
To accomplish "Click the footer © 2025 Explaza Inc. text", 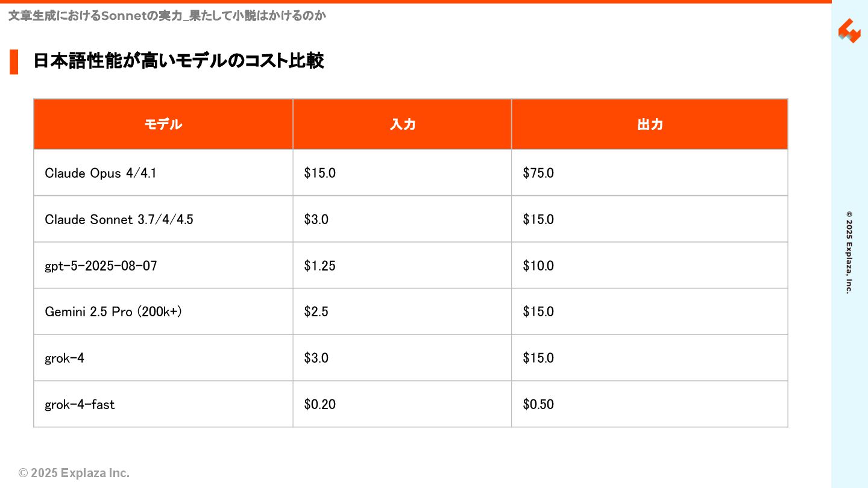I will tap(74, 473).
